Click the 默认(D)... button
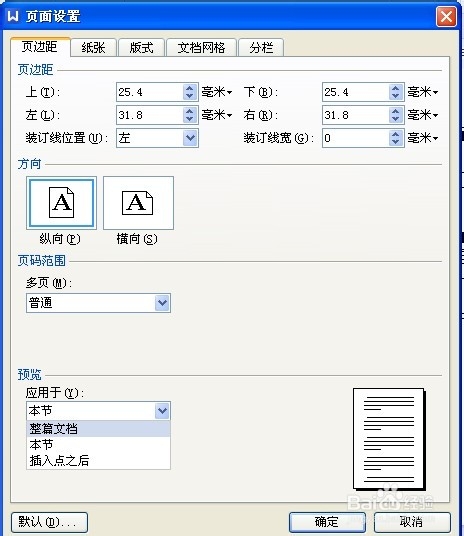 (x=49, y=522)
